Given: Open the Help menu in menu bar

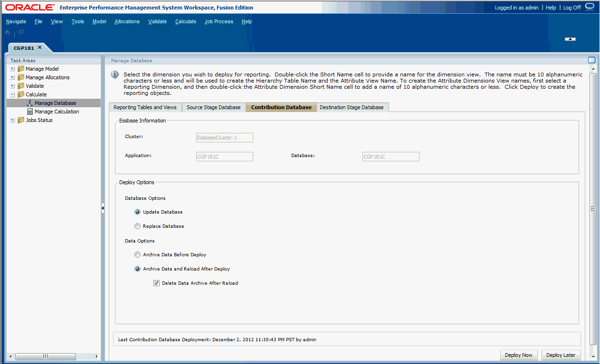Looking at the screenshot, I should point(247,21).
